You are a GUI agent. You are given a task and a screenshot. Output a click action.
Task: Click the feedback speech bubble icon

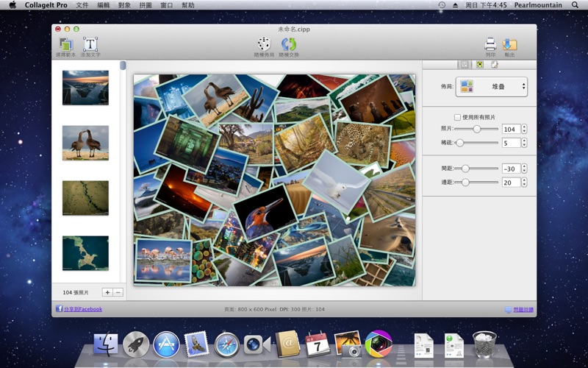508,310
